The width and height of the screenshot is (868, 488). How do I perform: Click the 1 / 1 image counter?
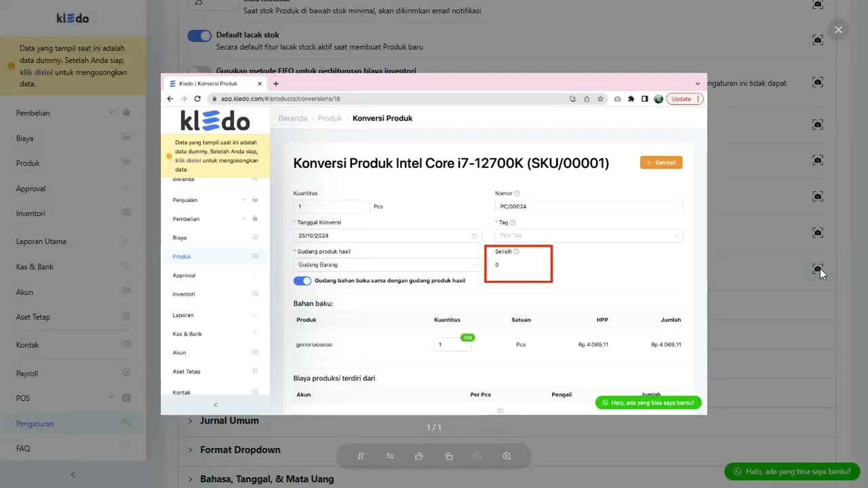click(x=434, y=428)
